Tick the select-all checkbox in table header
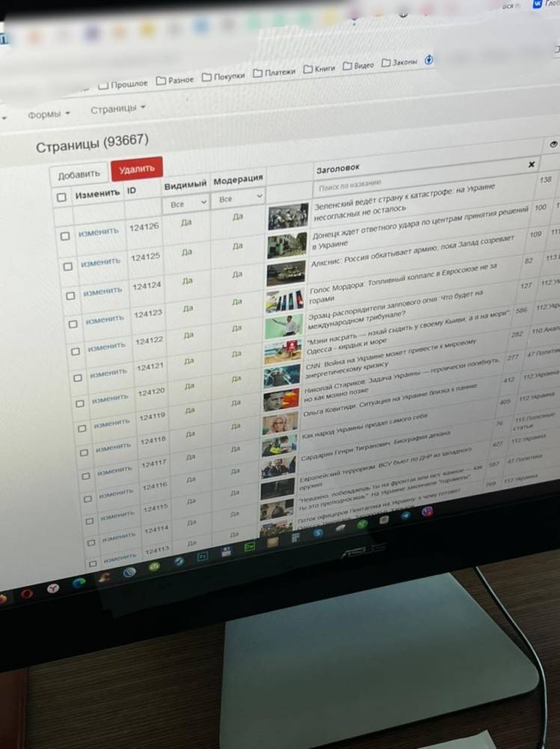 [x=62, y=197]
